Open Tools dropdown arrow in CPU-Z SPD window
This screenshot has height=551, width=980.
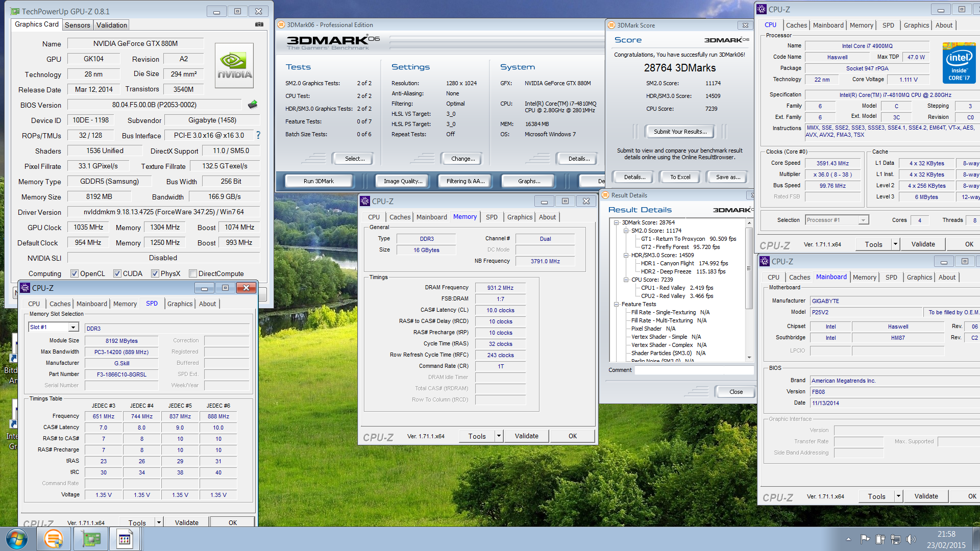point(159,522)
